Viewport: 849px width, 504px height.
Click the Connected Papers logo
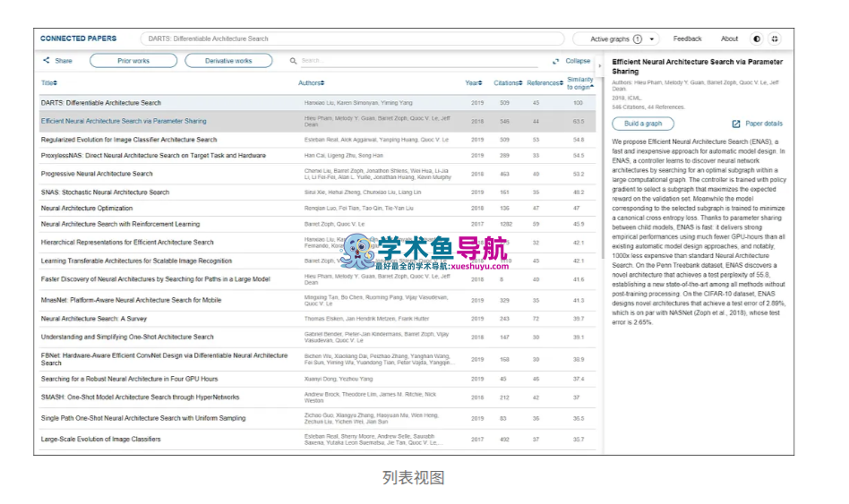click(x=78, y=39)
